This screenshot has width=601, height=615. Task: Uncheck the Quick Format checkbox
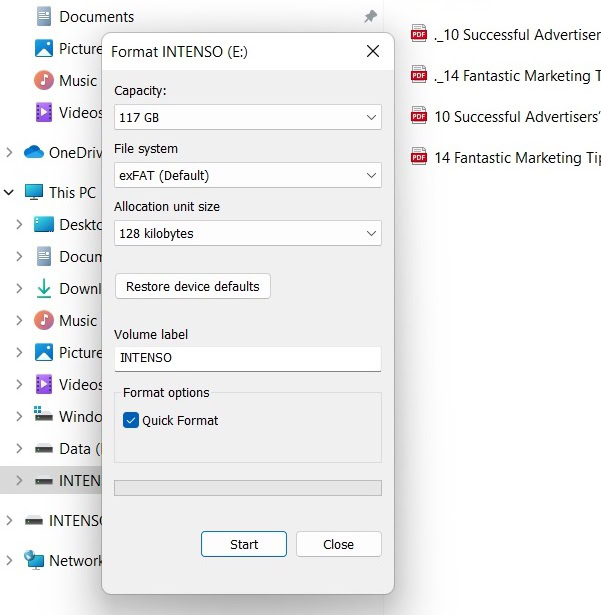click(x=131, y=420)
